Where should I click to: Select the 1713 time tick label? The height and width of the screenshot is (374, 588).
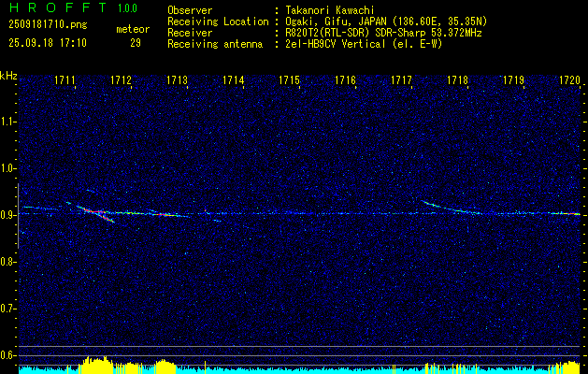tap(177, 81)
